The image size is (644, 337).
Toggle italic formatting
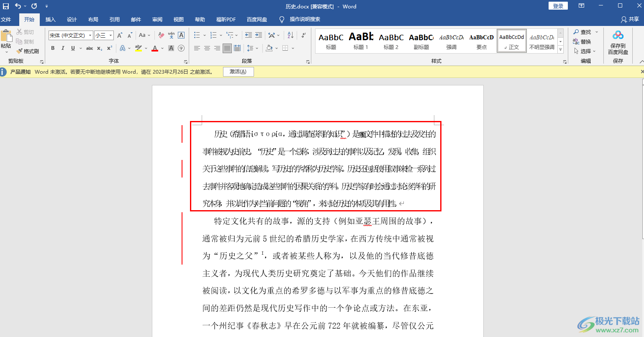[63, 49]
